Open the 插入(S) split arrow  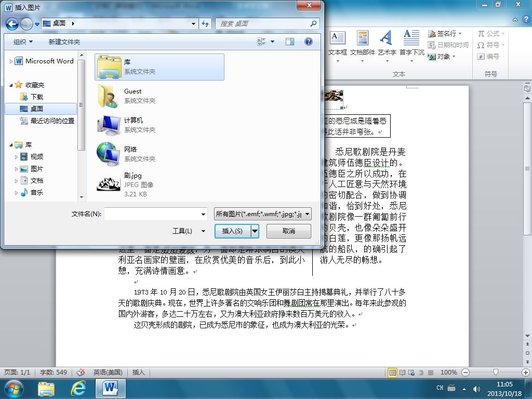coord(255,231)
